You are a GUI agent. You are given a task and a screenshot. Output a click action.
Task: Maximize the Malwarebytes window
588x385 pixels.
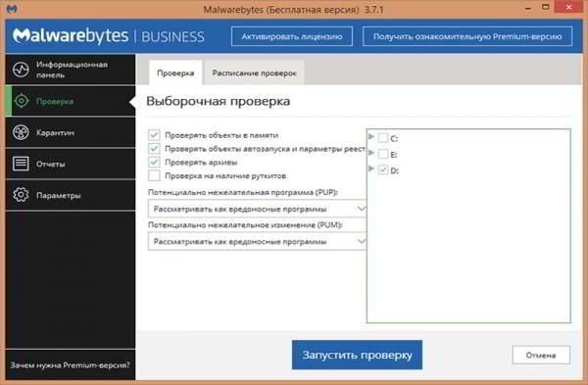click(546, 8)
